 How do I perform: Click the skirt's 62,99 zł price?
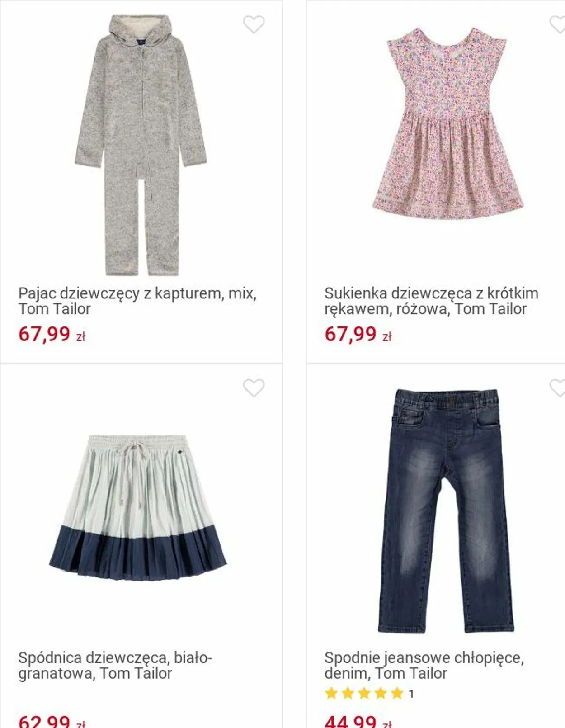52,721
